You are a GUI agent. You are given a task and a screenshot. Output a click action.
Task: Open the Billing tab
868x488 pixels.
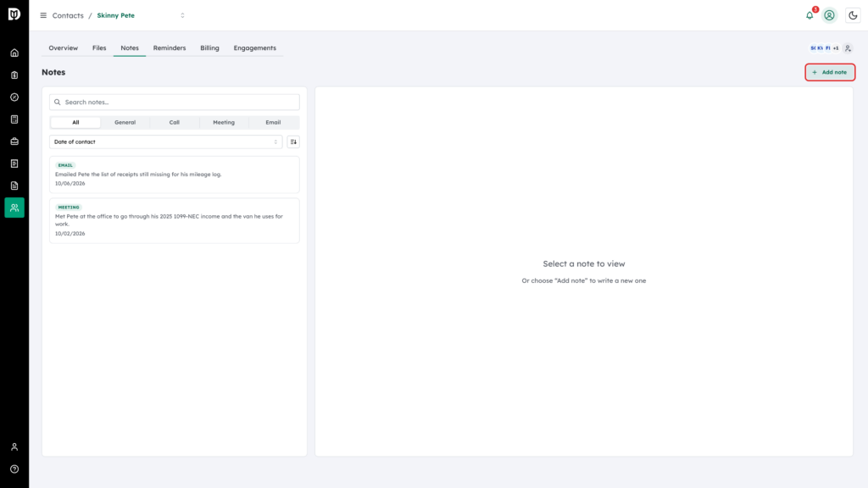[x=210, y=48]
